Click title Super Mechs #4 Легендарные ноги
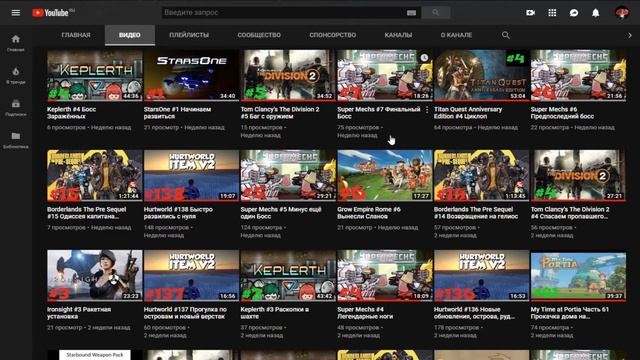The height and width of the screenshot is (360, 640). 365,313
